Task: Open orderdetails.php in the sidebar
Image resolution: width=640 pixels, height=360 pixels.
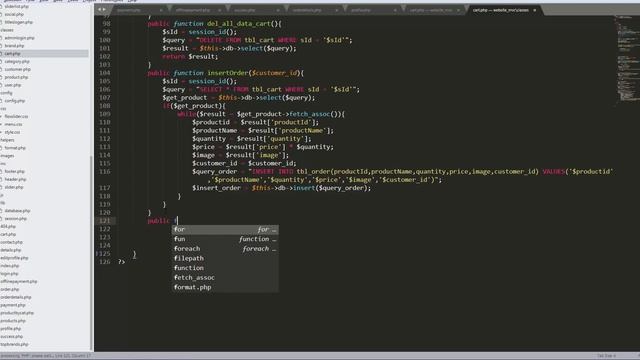Action: pos(16,297)
